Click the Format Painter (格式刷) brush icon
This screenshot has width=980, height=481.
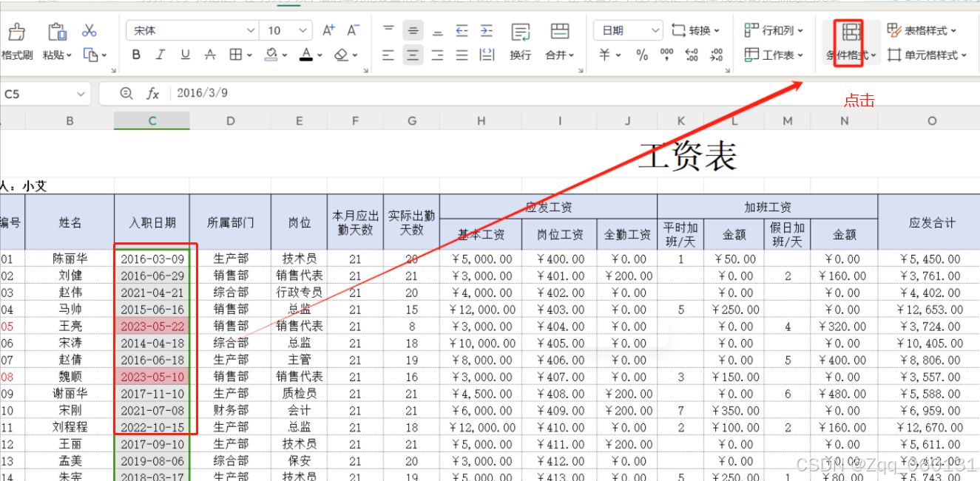[x=16, y=32]
